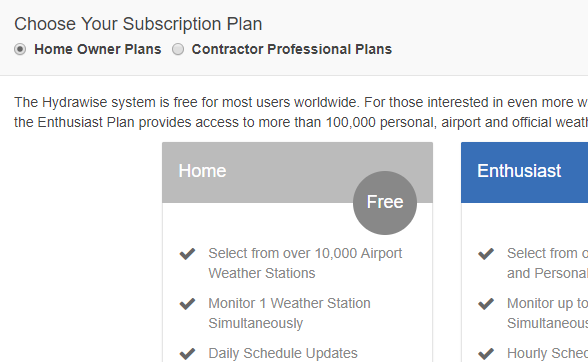Click checkmark beside 10,000 Airport Weather Stations
This screenshot has height=362, width=588.
pyautogui.click(x=188, y=254)
